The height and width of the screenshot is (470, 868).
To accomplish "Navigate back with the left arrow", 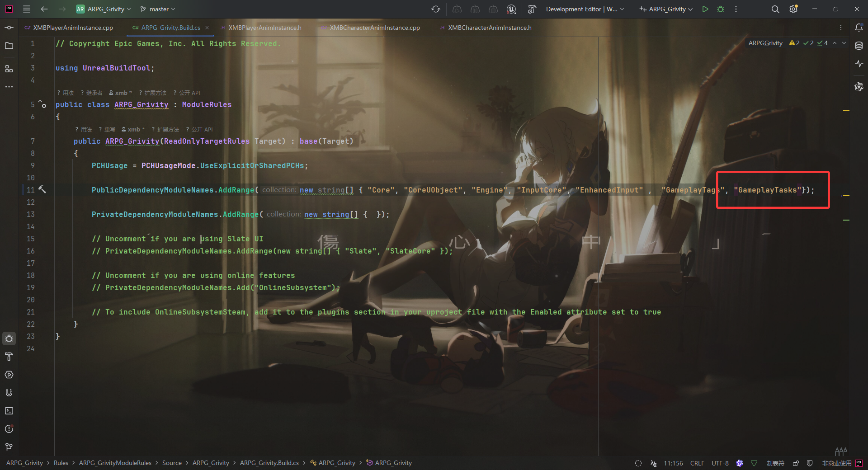I will [x=44, y=9].
